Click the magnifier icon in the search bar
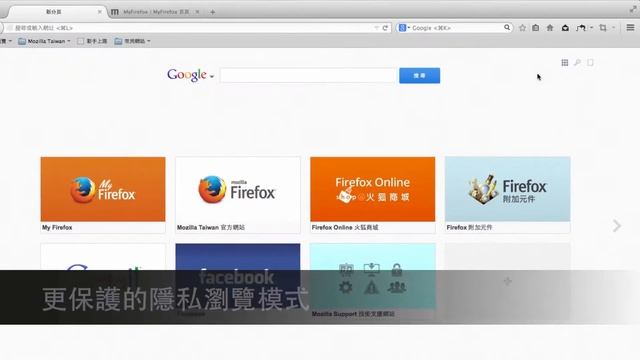This screenshot has height=360, width=640. pos(507,27)
